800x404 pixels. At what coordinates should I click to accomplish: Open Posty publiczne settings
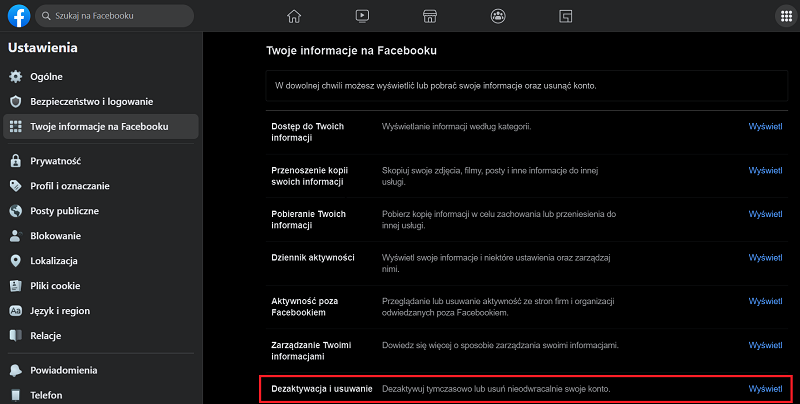coord(101,211)
